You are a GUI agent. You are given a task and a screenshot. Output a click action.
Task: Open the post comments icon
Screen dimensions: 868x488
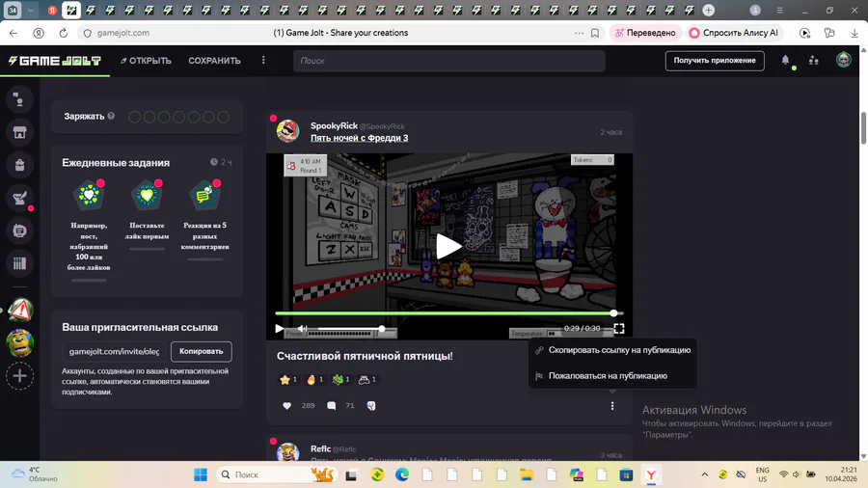click(x=331, y=406)
